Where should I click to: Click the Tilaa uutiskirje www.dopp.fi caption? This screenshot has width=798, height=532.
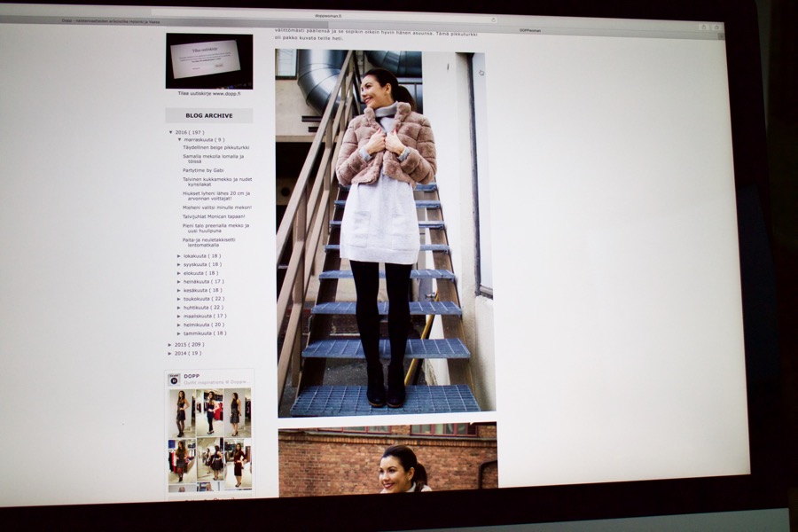click(209, 94)
